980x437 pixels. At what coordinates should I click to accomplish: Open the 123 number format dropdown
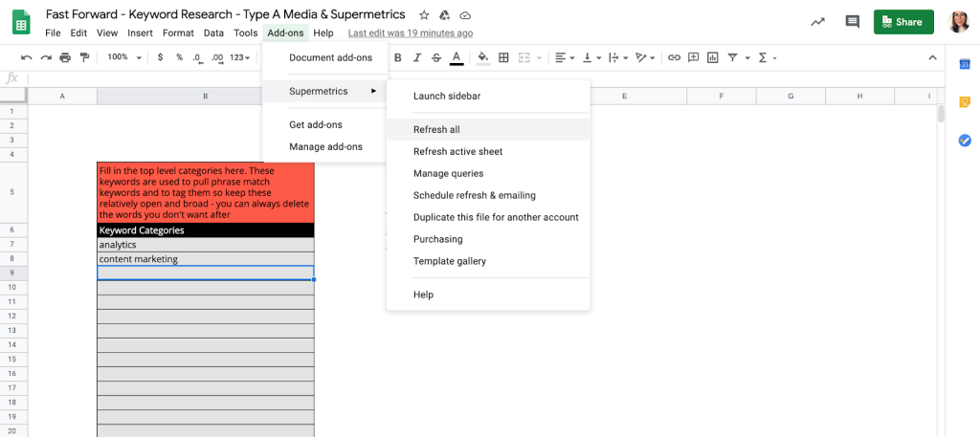click(x=242, y=57)
